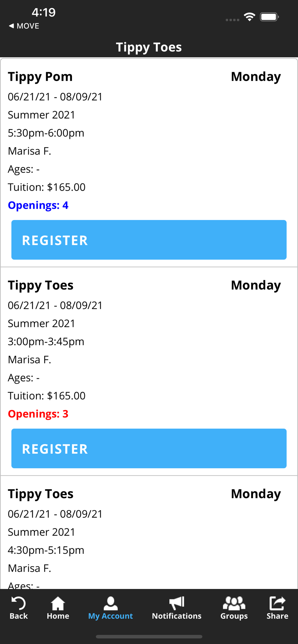Screen dimensions: 298x644
Task: Tap the home indicator bar
Action: pyautogui.click(x=149, y=637)
